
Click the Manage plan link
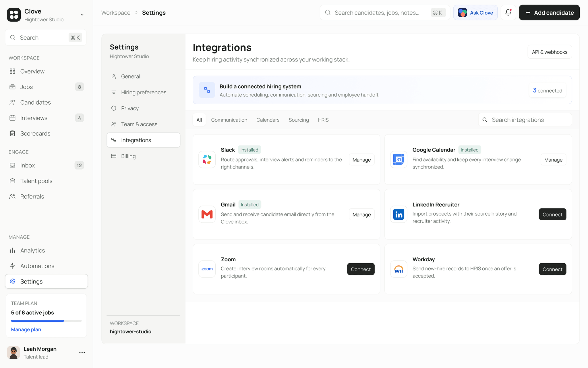click(x=26, y=329)
